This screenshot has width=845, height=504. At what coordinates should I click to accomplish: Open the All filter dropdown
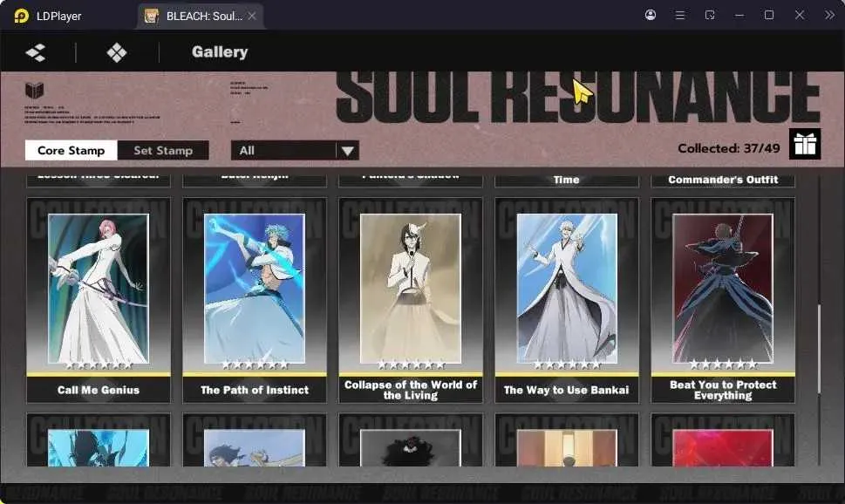click(x=295, y=150)
